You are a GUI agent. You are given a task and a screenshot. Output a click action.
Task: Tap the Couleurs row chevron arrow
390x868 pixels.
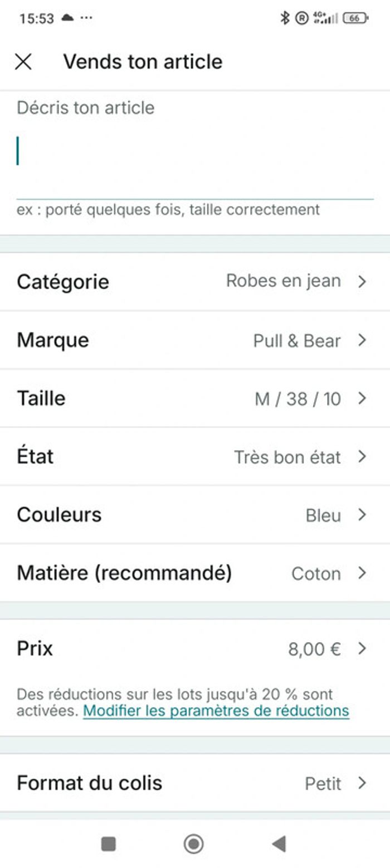click(362, 514)
